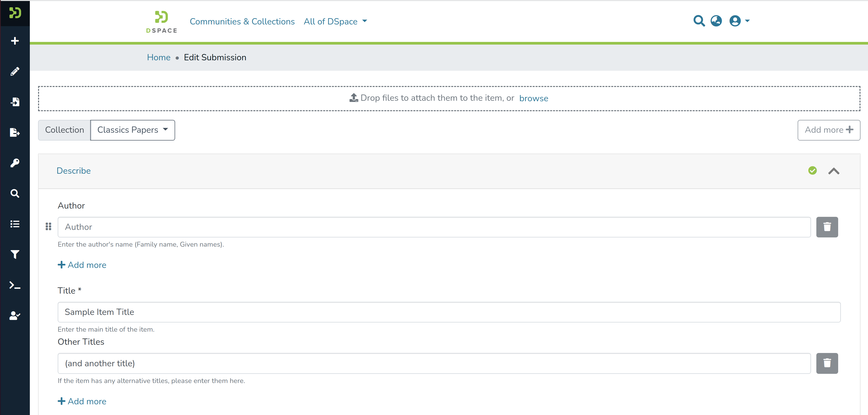Open the Registries list sidebar icon
This screenshot has width=868, height=415.
tap(15, 224)
